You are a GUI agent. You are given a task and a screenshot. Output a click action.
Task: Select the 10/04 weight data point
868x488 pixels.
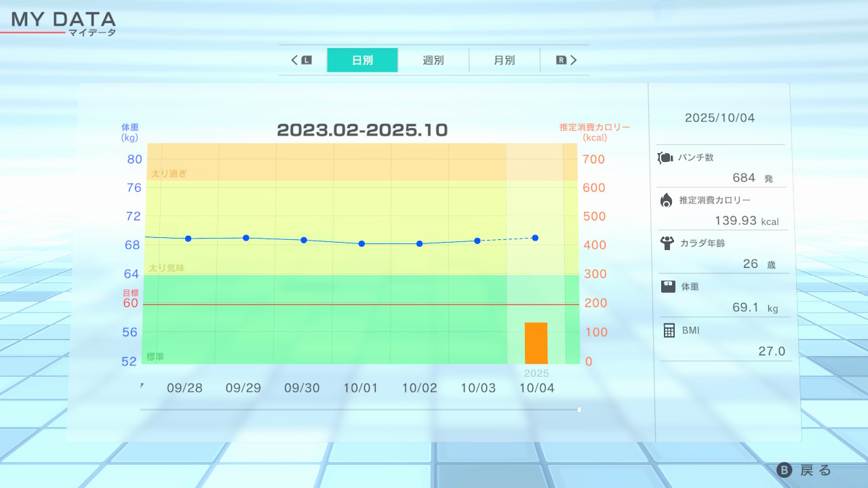535,238
